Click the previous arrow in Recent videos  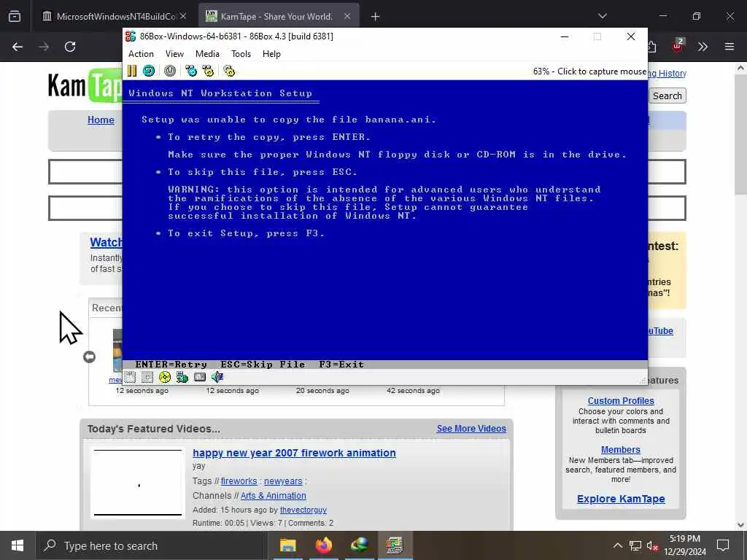click(89, 357)
